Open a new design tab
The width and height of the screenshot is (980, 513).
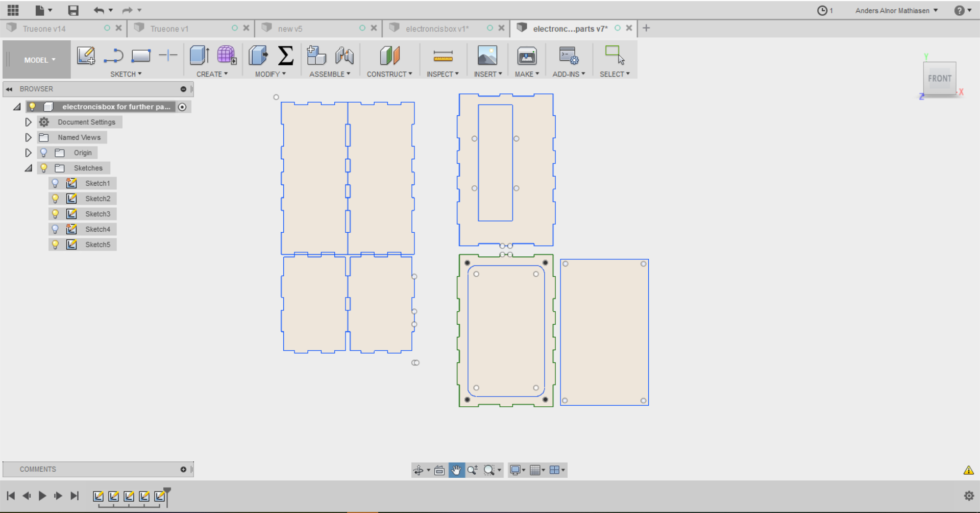tap(646, 28)
